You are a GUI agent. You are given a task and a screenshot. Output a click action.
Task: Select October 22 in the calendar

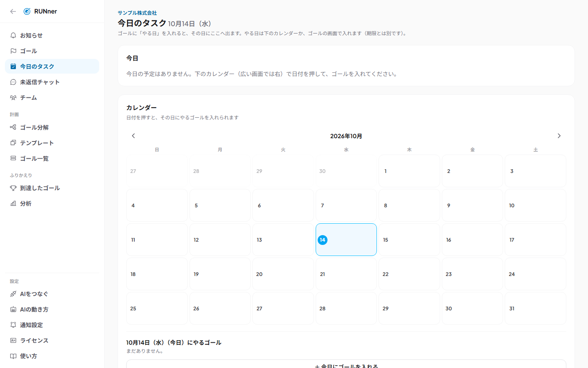[409, 274]
